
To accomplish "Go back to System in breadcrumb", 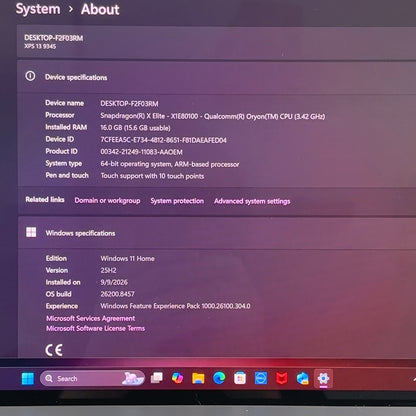I will coord(38,9).
